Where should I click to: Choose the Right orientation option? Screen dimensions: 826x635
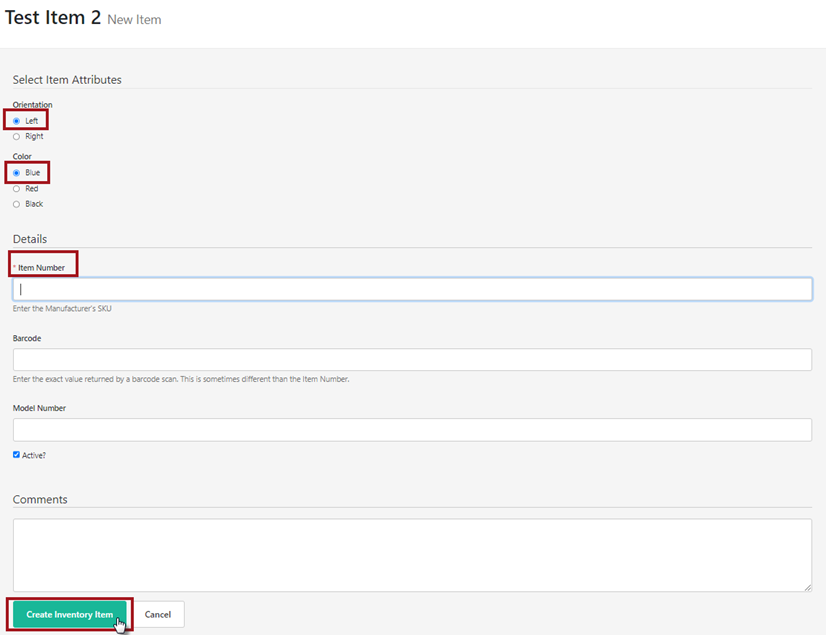16,136
